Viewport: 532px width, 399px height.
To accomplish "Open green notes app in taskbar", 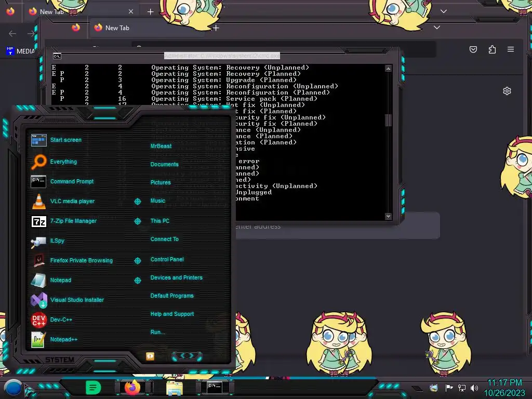I will [94, 388].
